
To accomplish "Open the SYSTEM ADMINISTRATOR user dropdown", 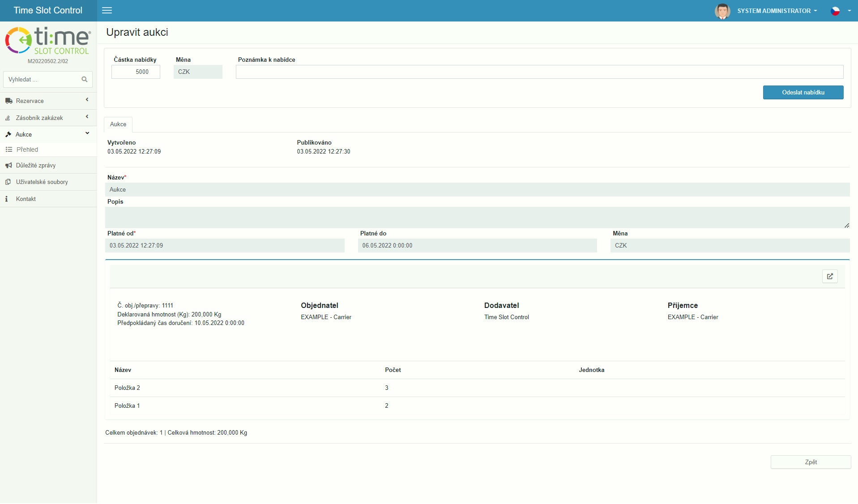I will click(777, 11).
